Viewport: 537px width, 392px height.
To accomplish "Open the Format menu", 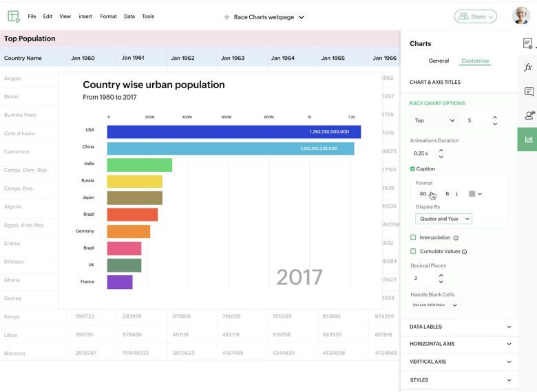I will [108, 17].
